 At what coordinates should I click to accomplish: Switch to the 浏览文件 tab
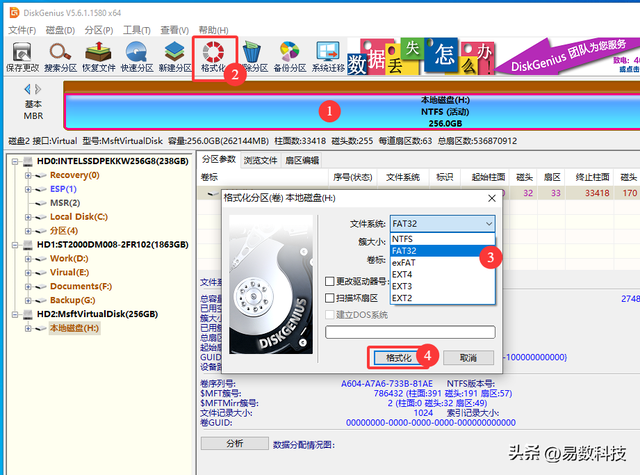260,160
